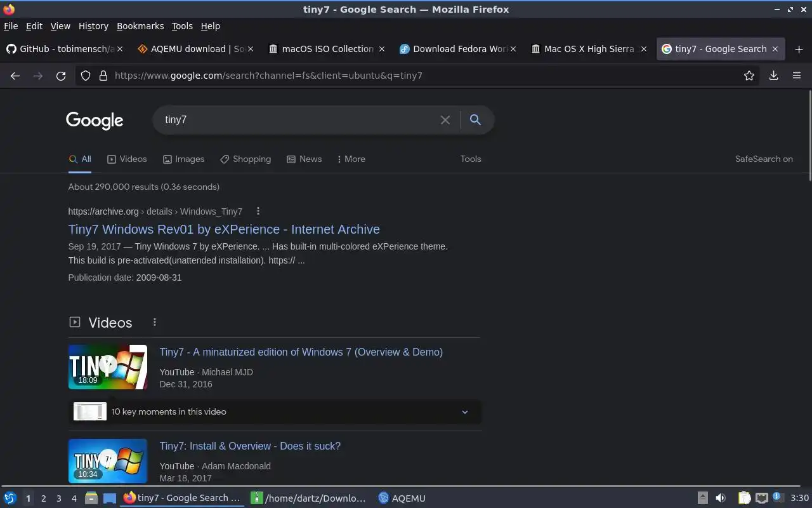Open the History menu
The image size is (812, 508).
[x=93, y=26]
